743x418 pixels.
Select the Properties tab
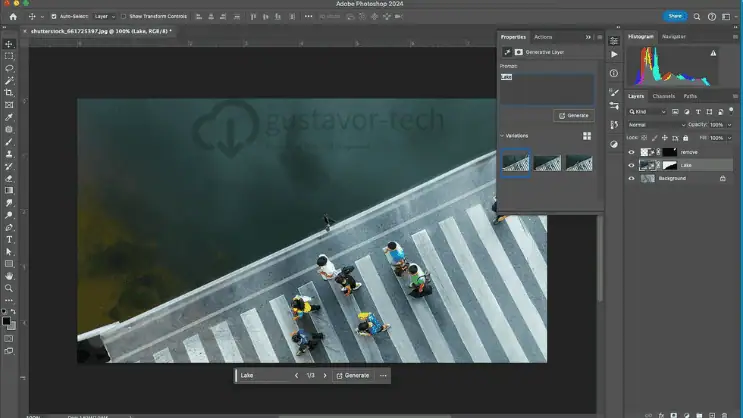point(513,37)
